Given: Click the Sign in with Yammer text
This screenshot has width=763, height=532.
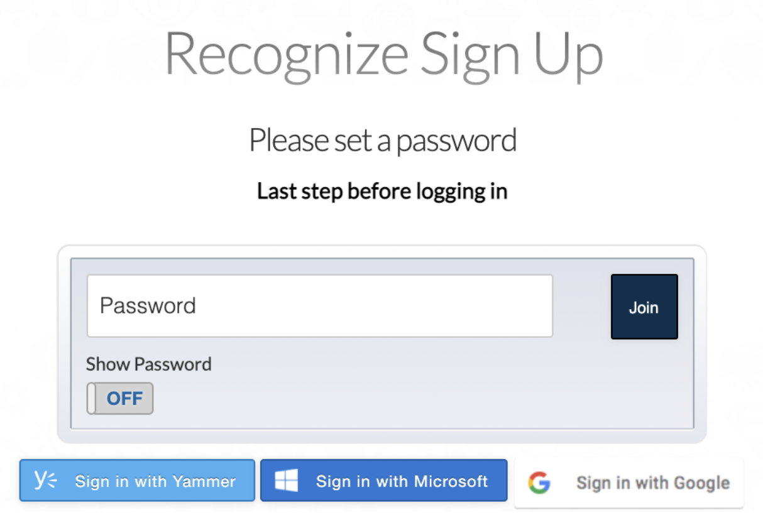Looking at the screenshot, I should point(155,482).
